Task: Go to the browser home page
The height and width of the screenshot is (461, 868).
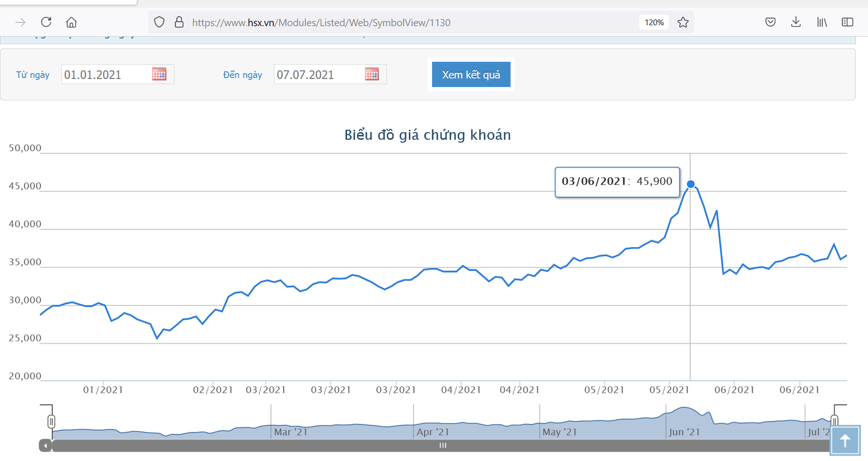Action: (71, 22)
